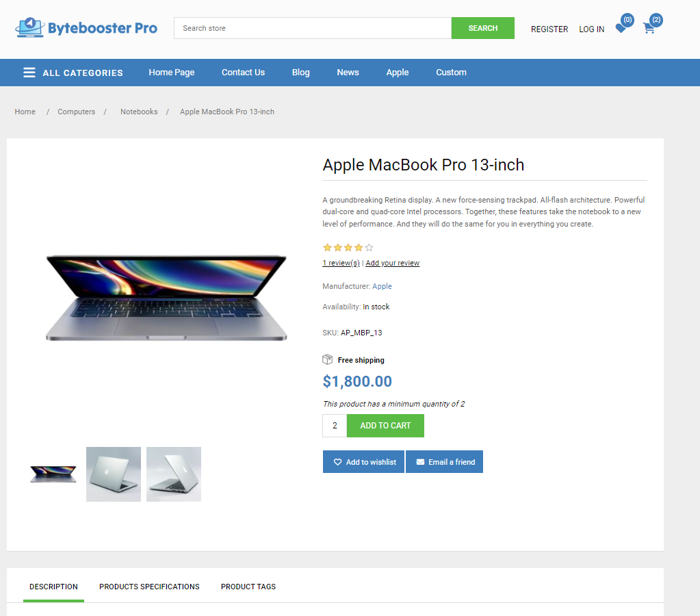
Task: Click into the Search store field
Action: [x=313, y=28]
